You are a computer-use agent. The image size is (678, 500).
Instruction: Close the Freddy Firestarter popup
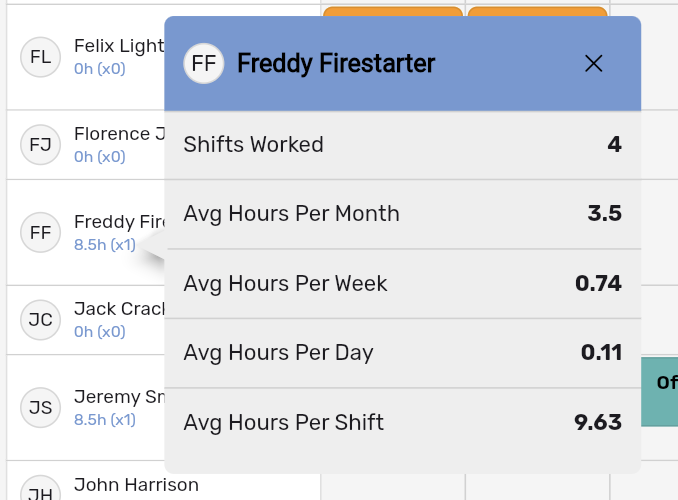coord(593,64)
